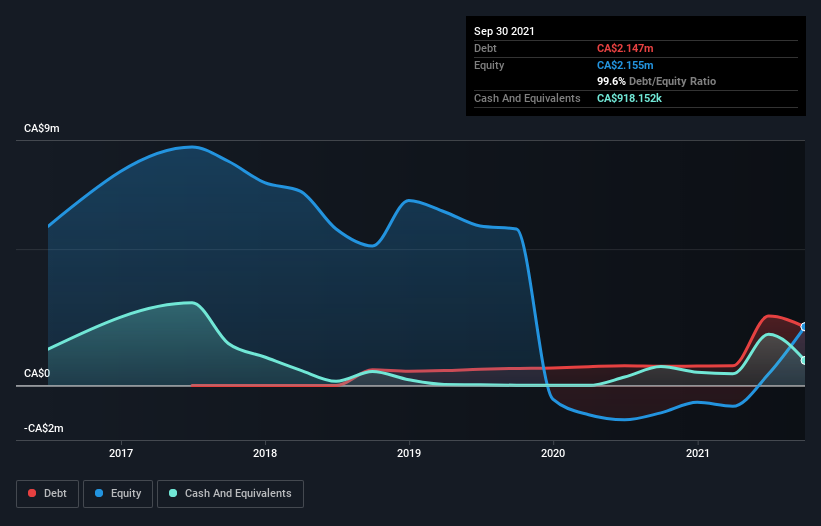Toggle the Equity legend button
821x526 pixels.
118,494
